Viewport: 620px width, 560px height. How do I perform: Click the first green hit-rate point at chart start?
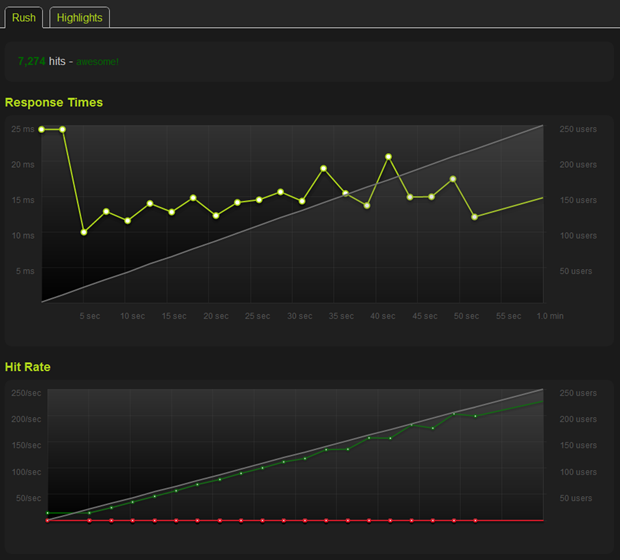tap(47, 513)
